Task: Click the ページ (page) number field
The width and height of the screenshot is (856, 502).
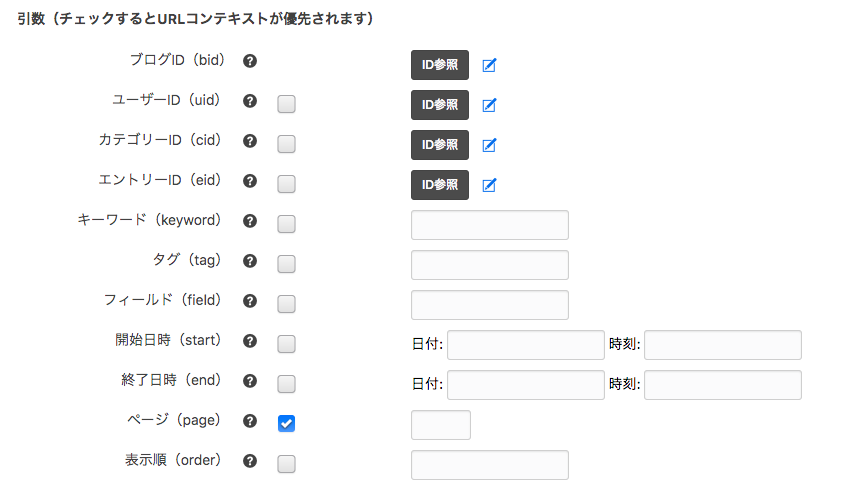Action: coord(440,425)
